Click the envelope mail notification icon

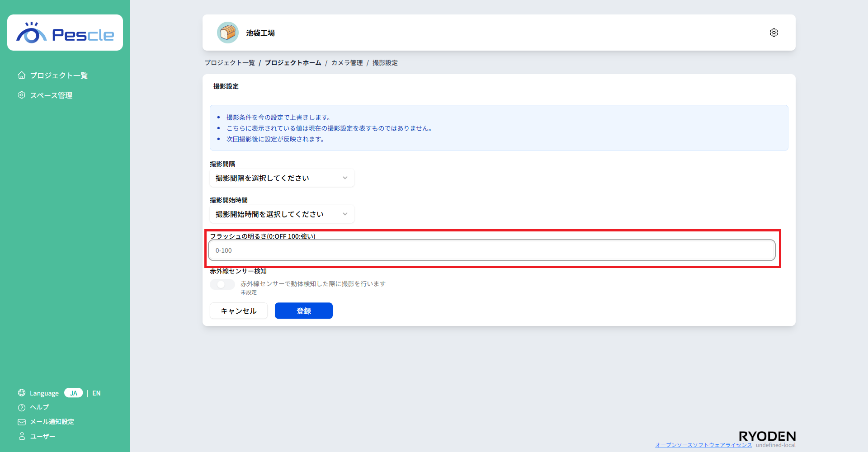[x=22, y=422]
